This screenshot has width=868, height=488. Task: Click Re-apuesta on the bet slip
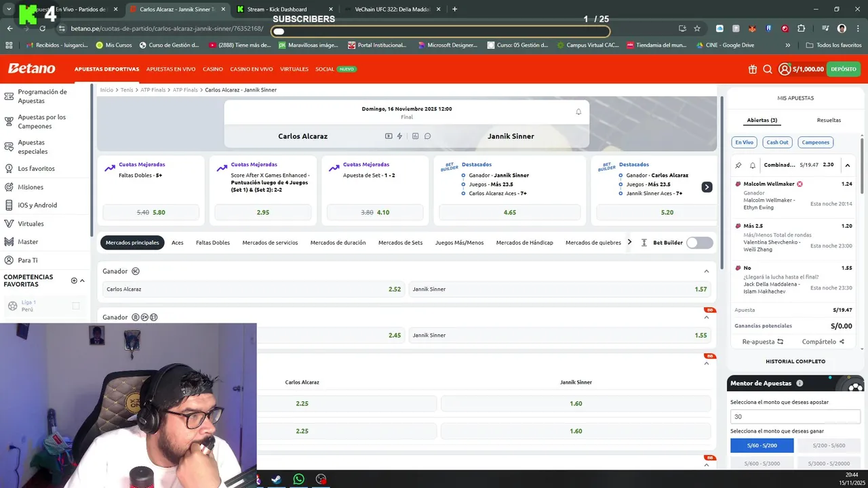(x=763, y=342)
